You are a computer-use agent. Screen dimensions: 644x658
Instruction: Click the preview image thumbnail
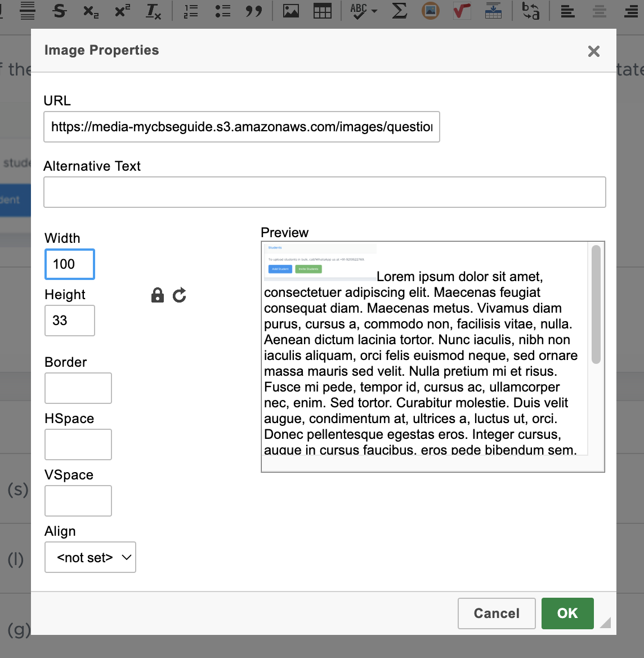(320, 262)
